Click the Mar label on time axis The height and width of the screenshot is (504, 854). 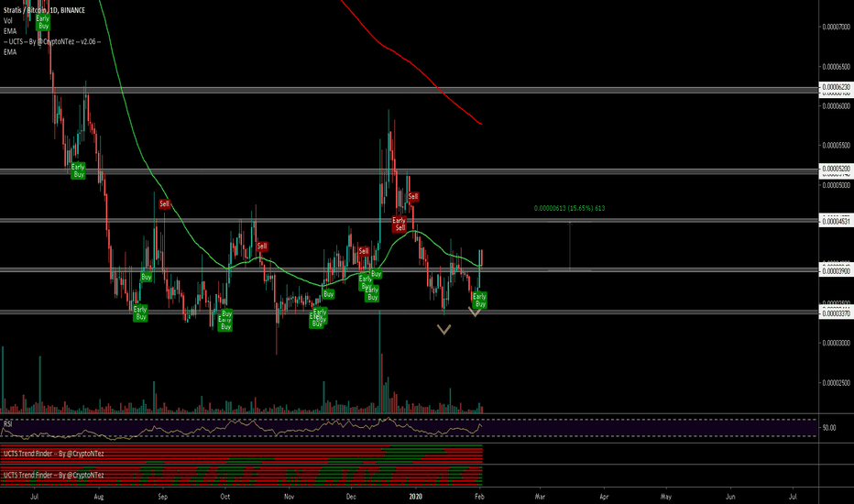(540, 497)
